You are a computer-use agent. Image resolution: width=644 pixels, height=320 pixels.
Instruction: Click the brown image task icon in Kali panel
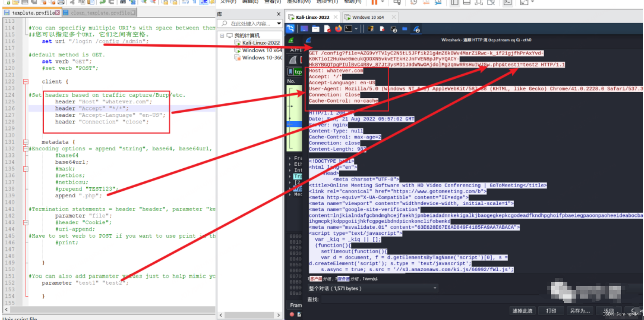371,29
